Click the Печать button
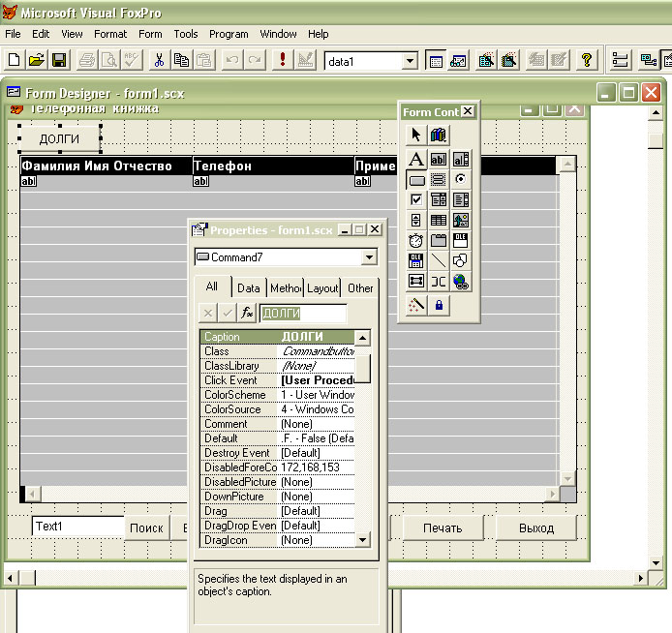Viewport: 672px width, 633px height. point(441,528)
